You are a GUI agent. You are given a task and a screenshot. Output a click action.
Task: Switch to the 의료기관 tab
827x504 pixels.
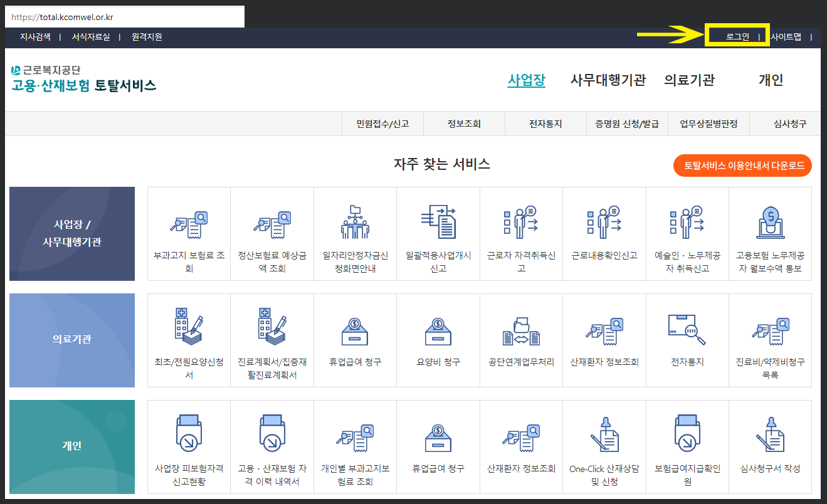pyautogui.click(x=690, y=80)
